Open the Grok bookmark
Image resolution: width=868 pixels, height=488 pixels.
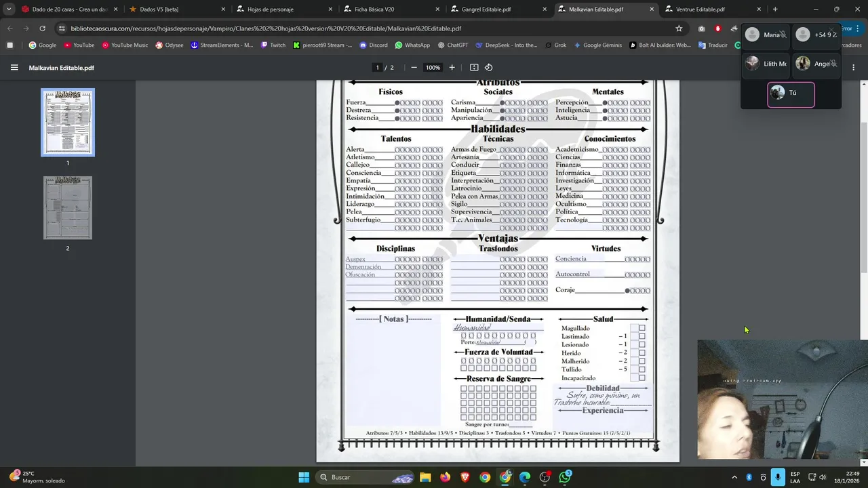tap(555, 45)
